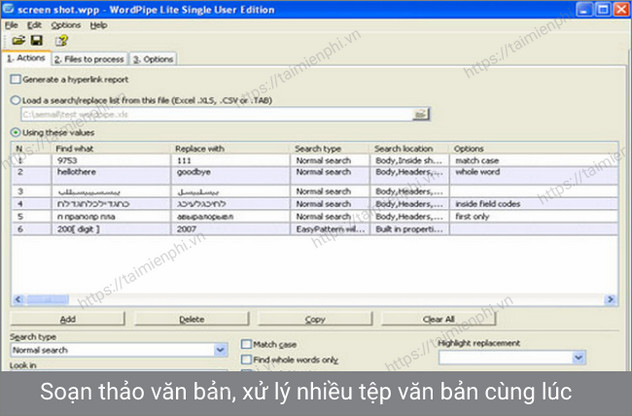Open help via question mark toolbar icon
Screen dimensions: 632x416
[62, 40]
